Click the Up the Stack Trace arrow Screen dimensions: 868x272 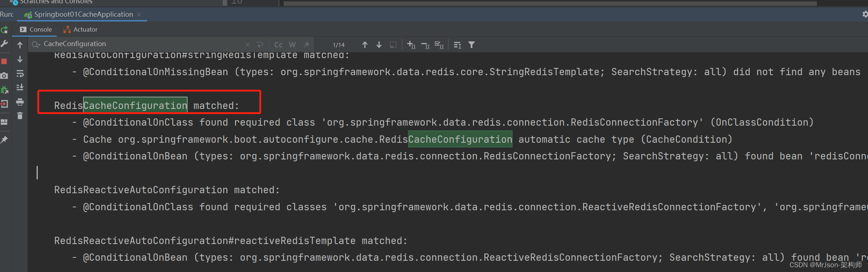coord(20,45)
